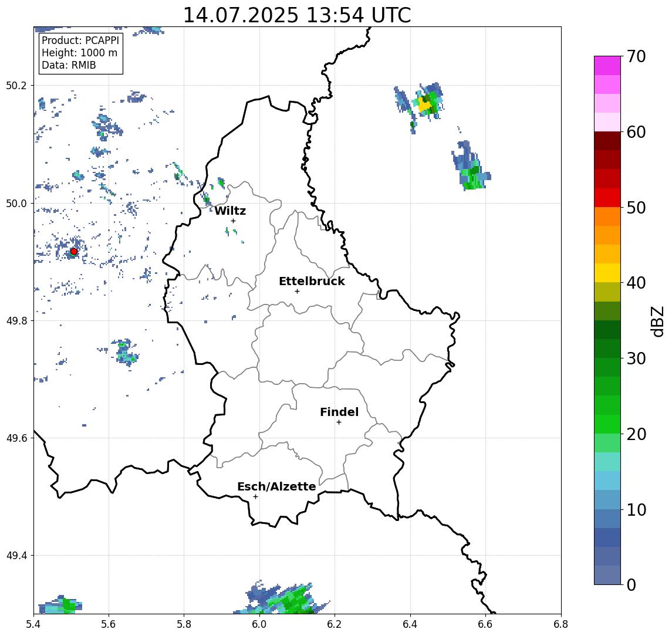Click the Esch/Alzette city label
The height and width of the screenshot is (636, 672).
276,487
